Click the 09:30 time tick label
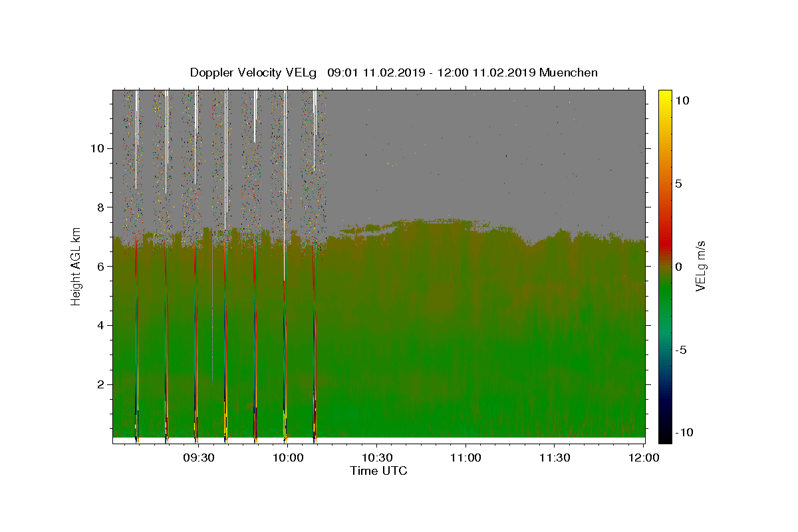798x532 pixels. click(x=199, y=458)
